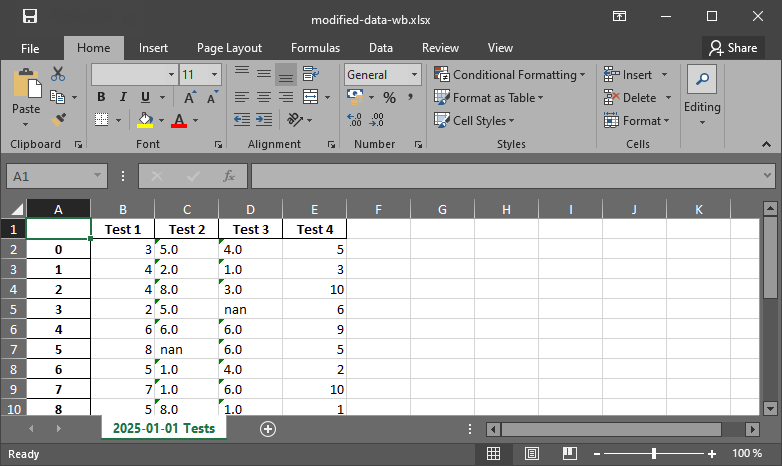Click the Wrap Text icon
This screenshot has width=782, height=466.
311,74
